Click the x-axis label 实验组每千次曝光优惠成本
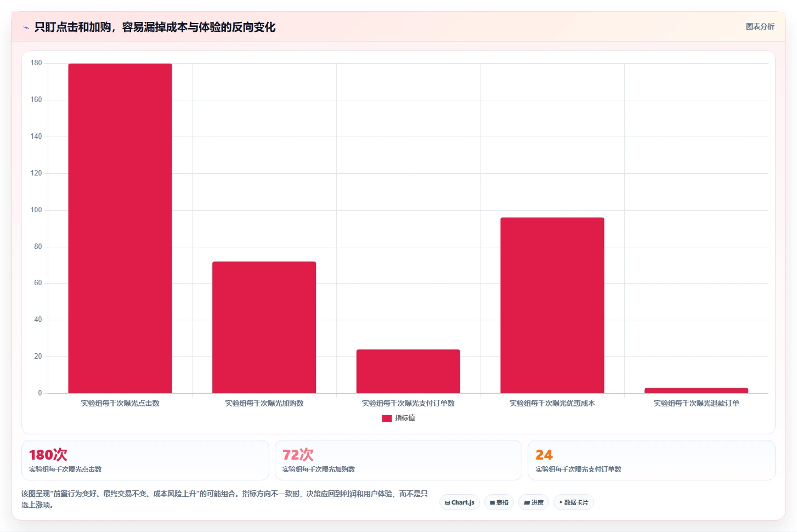This screenshot has width=797, height=532. pos(552,403)
